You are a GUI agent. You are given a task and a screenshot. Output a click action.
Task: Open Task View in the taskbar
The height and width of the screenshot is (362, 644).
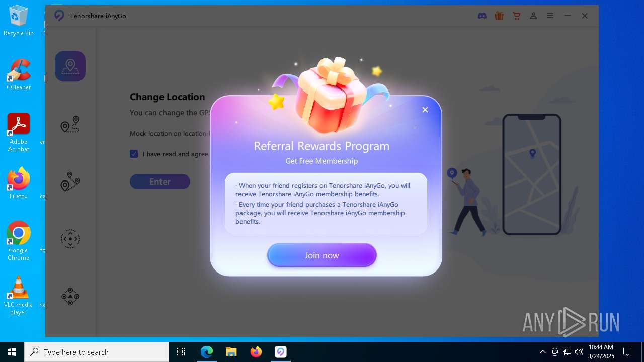[181, 352]
